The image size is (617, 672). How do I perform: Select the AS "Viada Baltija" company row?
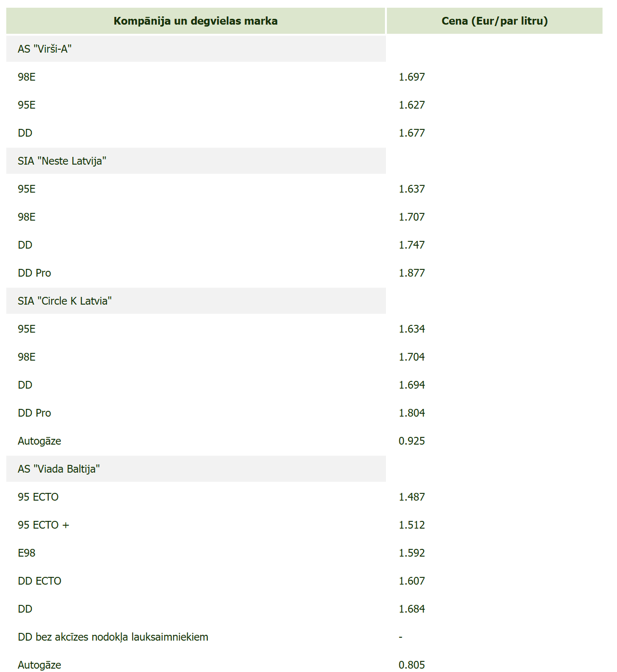[59, 469]
